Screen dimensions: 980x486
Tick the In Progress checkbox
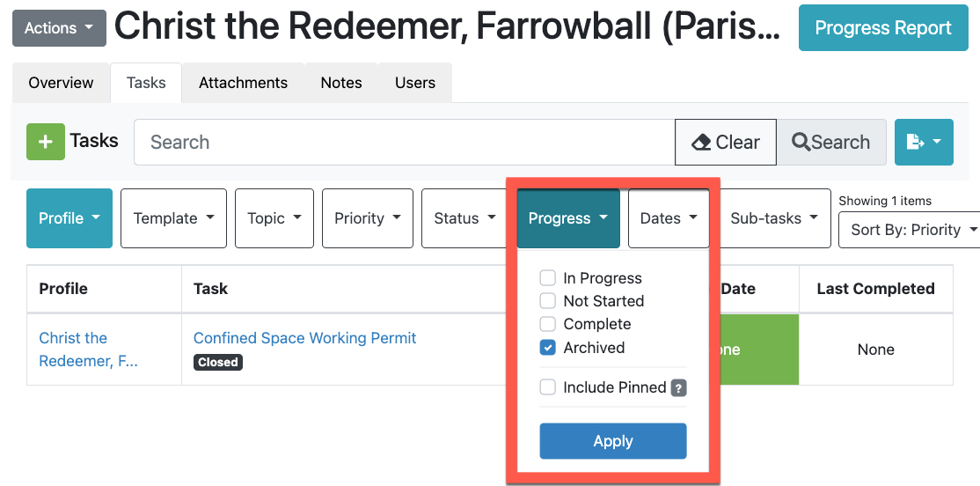pyautogui.click(x=547, y=278)
